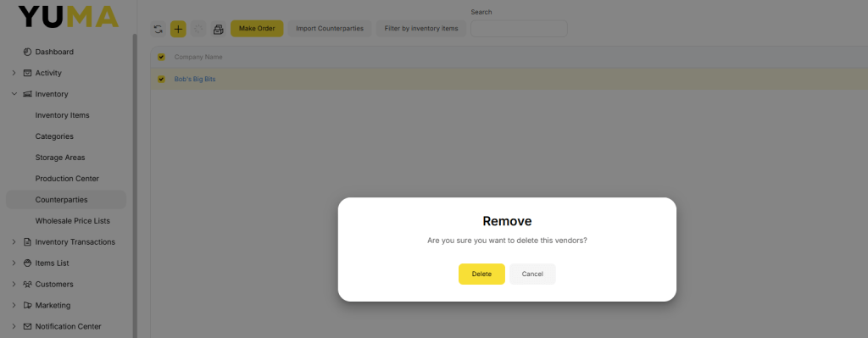
Task: Collapse the Inventory section chevron
Action: 14,94
